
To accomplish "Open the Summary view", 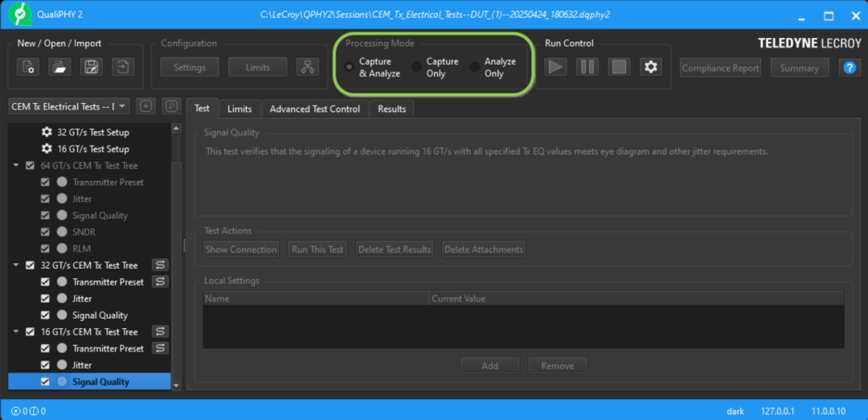I will click(800, 68).
